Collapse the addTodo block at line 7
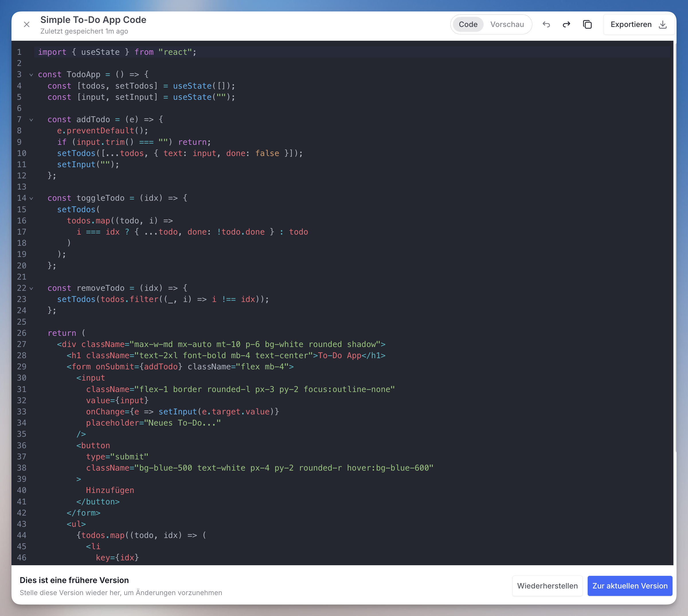Image resolution: width=688 pixels, height=616 pixels. pos(31,120)
